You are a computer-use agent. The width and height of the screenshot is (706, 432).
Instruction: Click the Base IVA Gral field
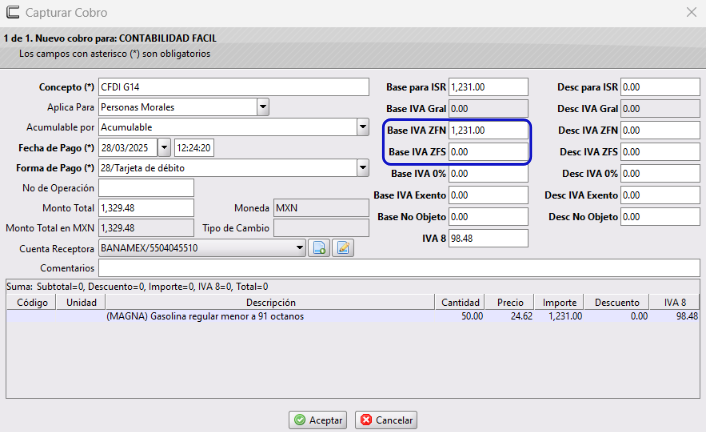point(488,109)
